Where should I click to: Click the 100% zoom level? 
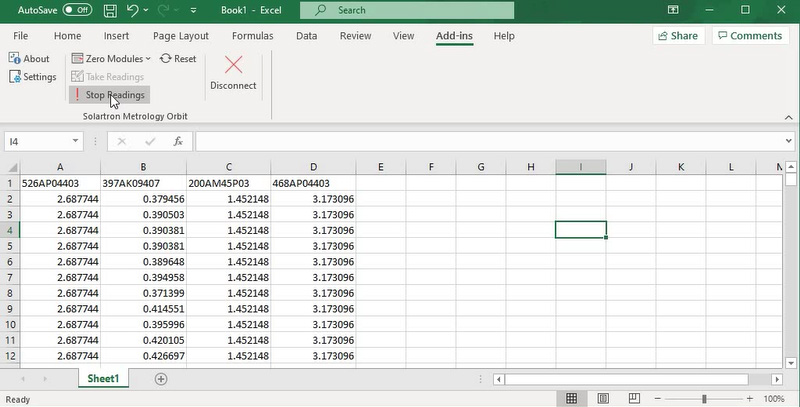[x=774, y=399]
